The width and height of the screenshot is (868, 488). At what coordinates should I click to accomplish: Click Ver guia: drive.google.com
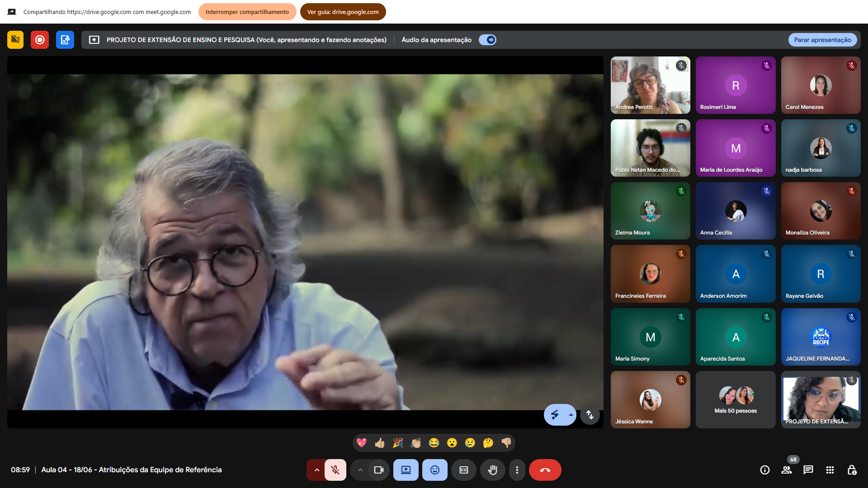coord(343,12)
